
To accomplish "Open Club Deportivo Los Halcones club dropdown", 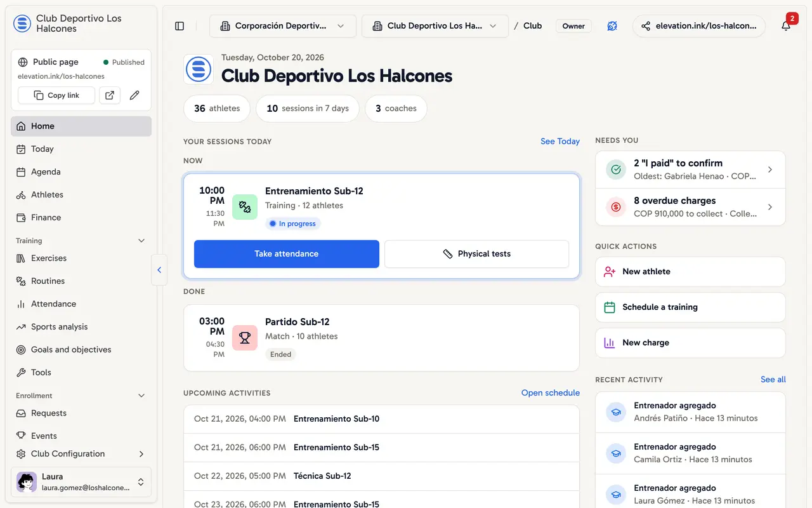I will click(435, 26).
